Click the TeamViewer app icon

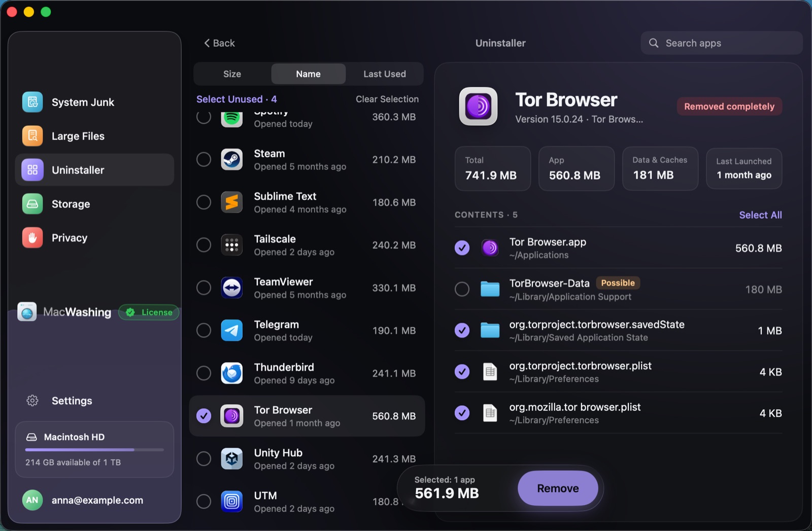pos(232,288)
